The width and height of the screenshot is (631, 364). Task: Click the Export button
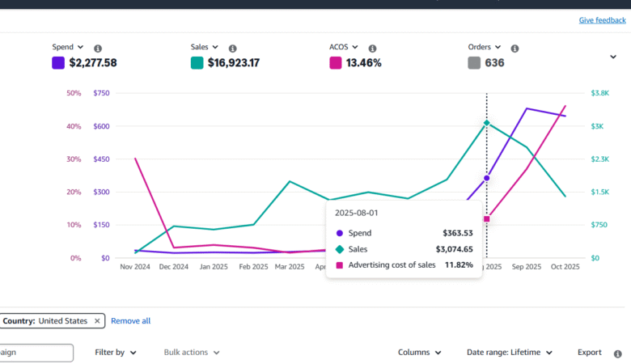tap(589, 353)
